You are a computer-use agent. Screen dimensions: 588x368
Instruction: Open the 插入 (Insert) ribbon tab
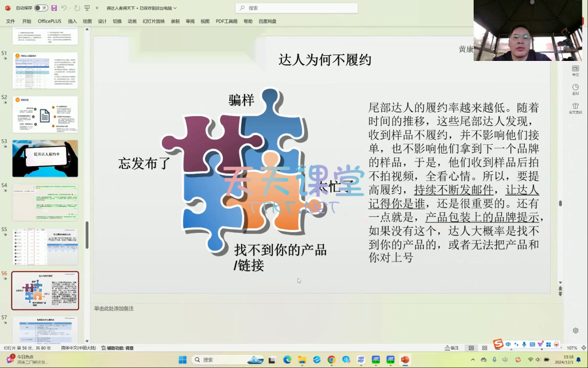pos(72,21)
